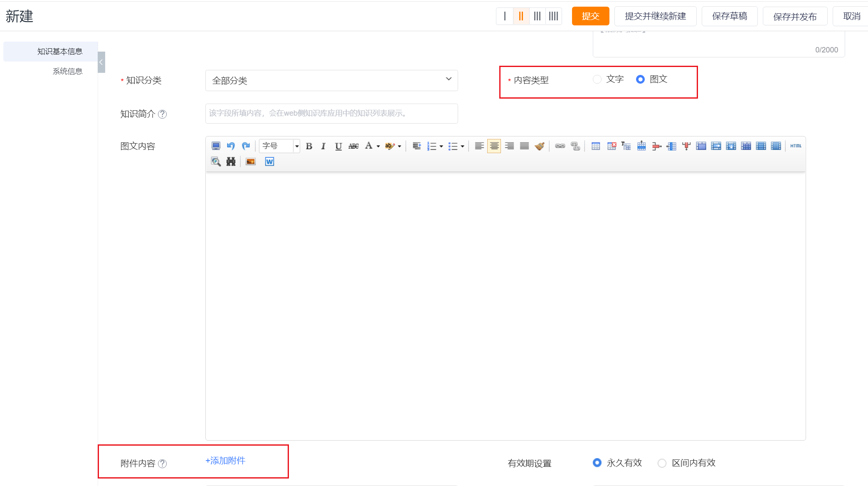Open the 字号 font size dropdown
Image resolution: width=868 pixels, height=486 pixels.
pyautogui.click(x=296, y=146)
